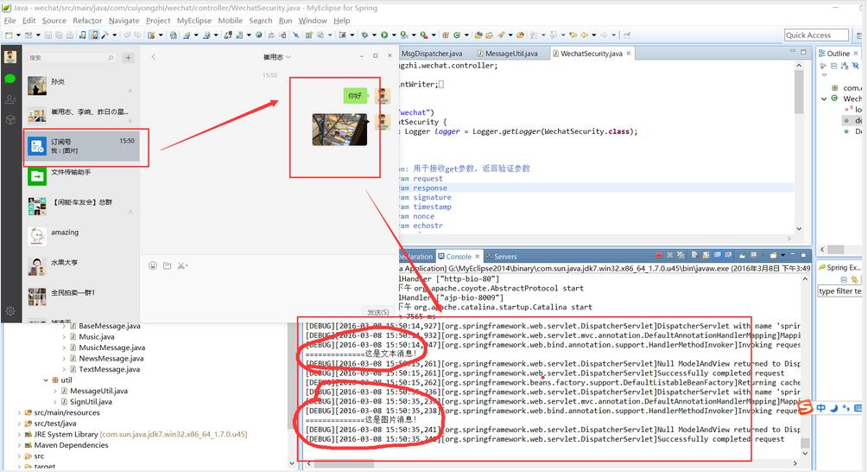The width and height of the screenshot is (868, 472).
Task: Open the 订阅号 conversation
Action: click(81, 146)
